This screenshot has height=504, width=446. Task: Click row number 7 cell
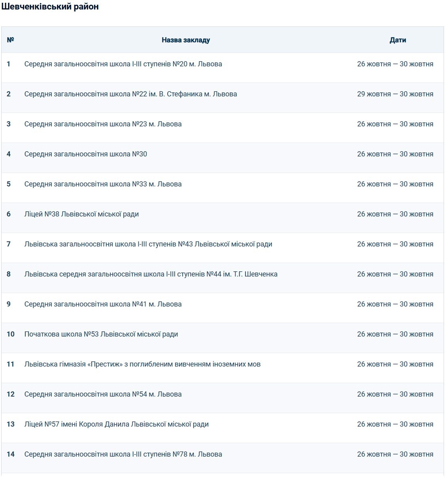tap(9, 244)
